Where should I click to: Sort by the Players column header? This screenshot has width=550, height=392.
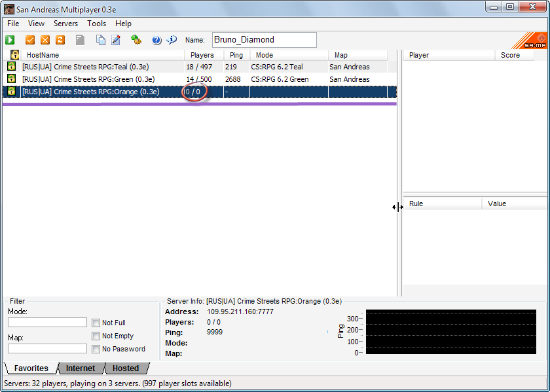coord(204,55)
